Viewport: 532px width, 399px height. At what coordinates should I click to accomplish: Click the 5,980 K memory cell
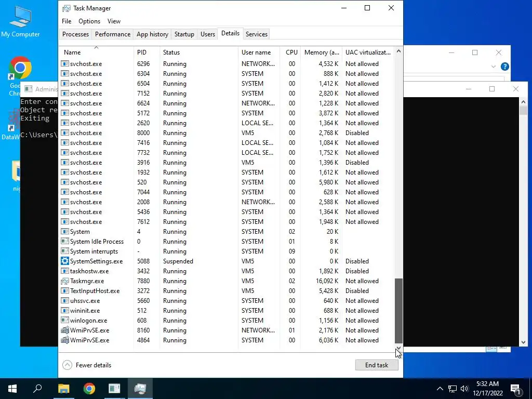[x=328, y=182]
